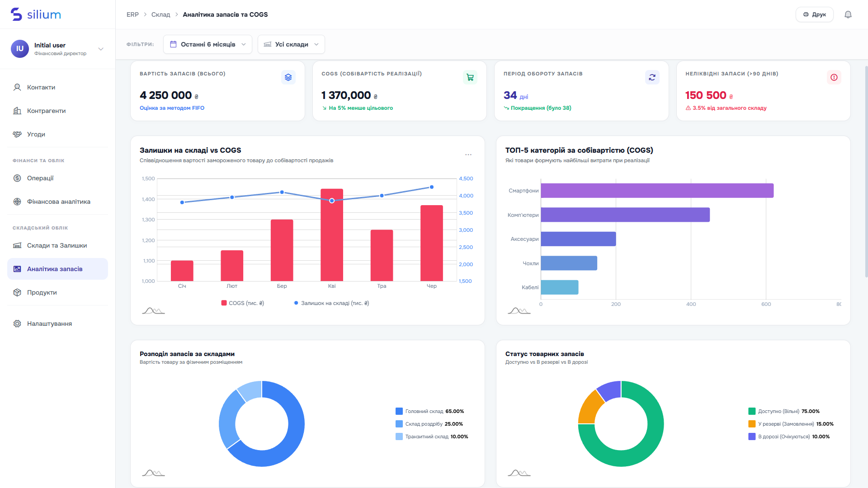Click the Друк print button
The image size is (868, 488).
point(814,14)
